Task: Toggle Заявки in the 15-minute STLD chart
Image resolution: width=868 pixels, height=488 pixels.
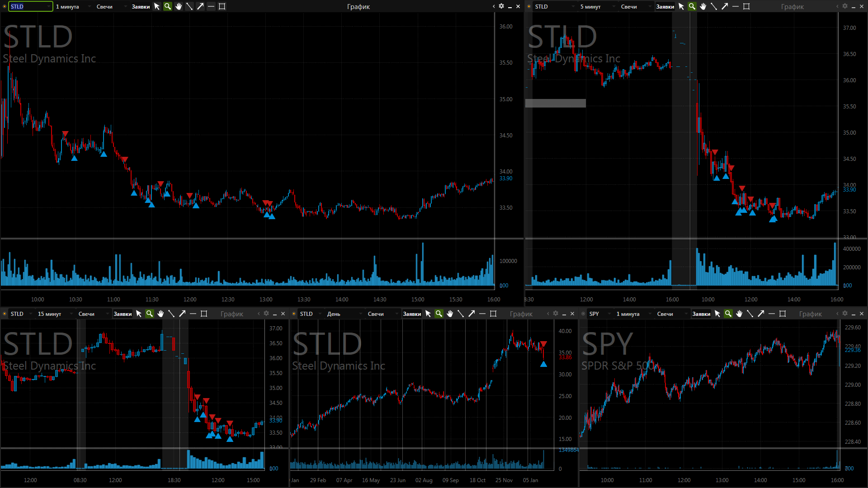Action: 123,314
